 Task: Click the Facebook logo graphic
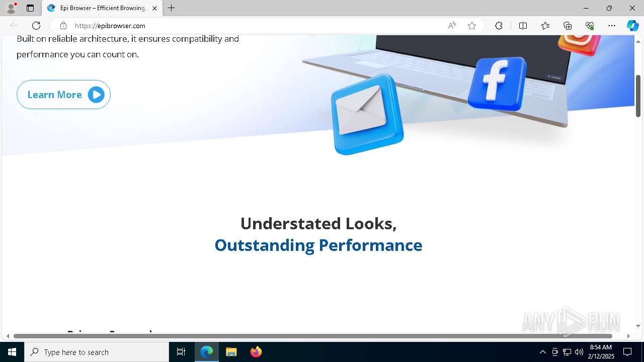tap(497, 83)
